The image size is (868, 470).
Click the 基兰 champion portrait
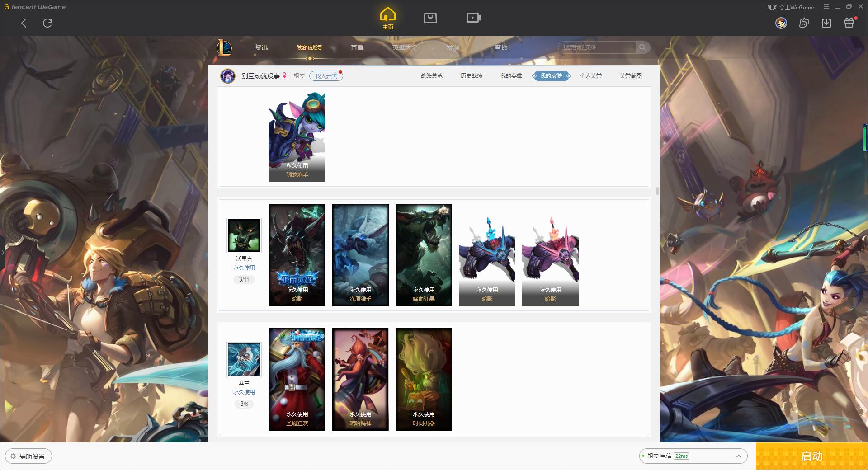click(244, 360)
